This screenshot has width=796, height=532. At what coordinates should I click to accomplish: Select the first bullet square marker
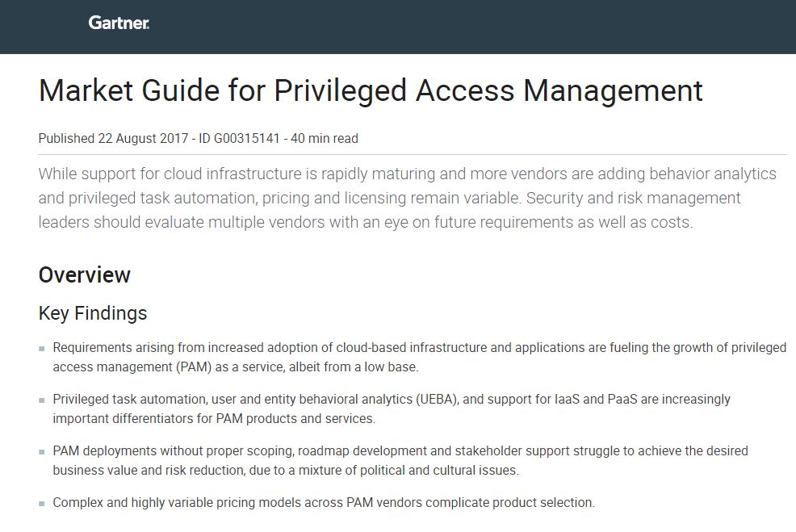tap(40, 347)
